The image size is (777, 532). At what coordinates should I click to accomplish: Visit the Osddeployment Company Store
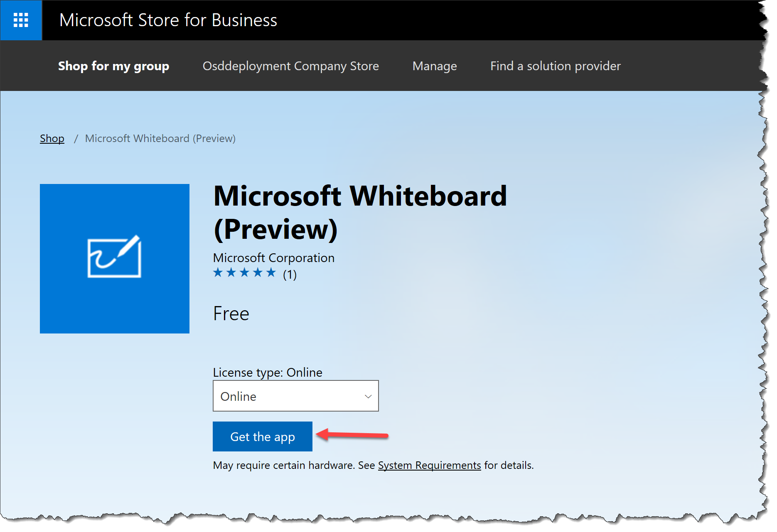[x=290, y=66]
